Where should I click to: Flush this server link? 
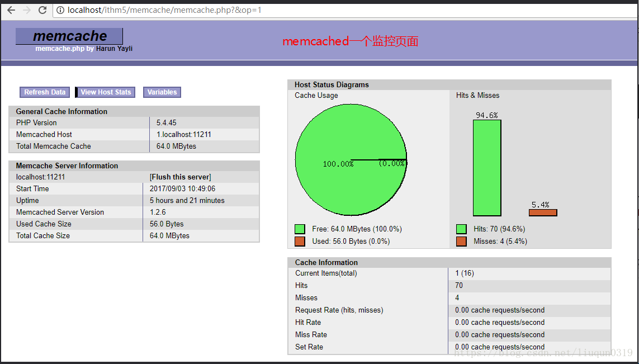click(x=181, y=177)
